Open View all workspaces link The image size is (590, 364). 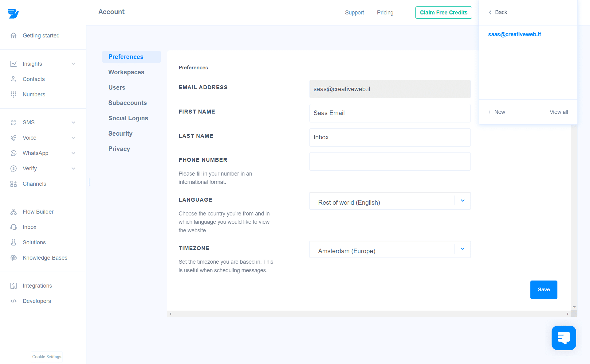(558, 111)
